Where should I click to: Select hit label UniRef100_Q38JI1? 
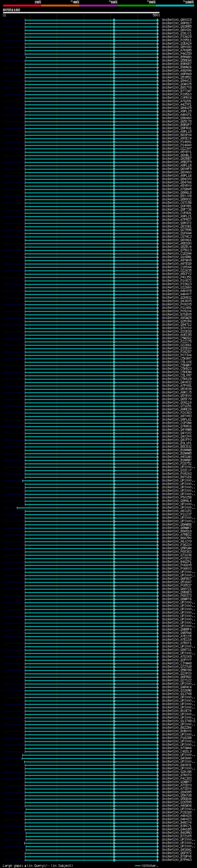176,33
